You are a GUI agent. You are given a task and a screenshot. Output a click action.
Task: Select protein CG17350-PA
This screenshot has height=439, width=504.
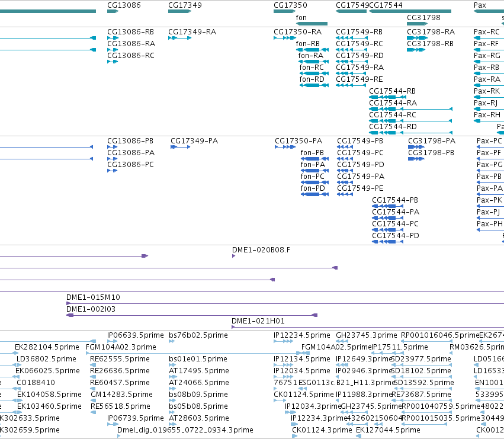[x=298, y=141]
